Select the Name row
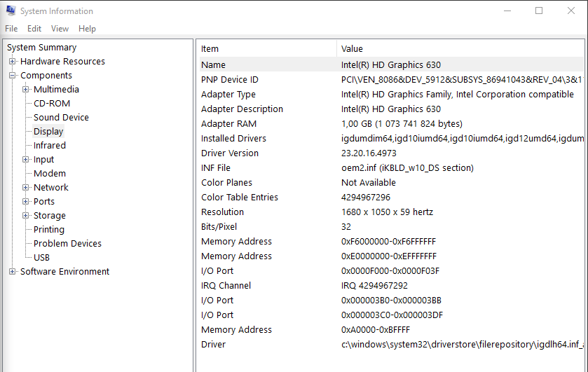This screenshot has width=588, height=372. click(x=390, y=65)
